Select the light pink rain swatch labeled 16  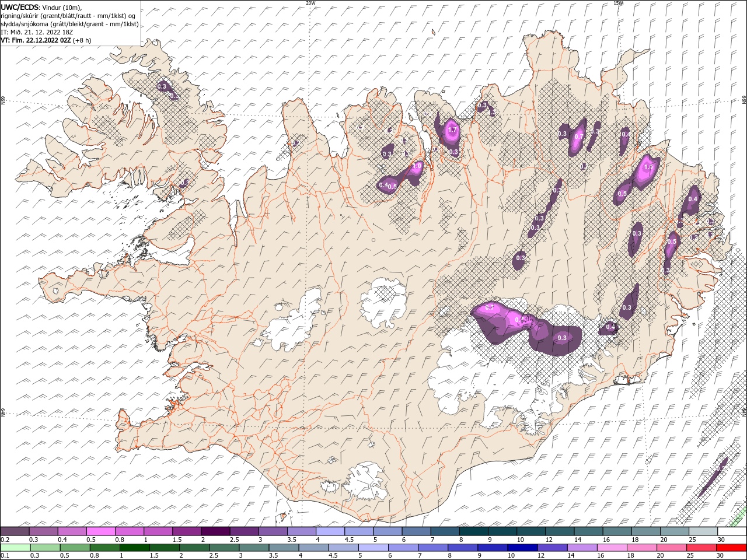(x=612, y=548)
